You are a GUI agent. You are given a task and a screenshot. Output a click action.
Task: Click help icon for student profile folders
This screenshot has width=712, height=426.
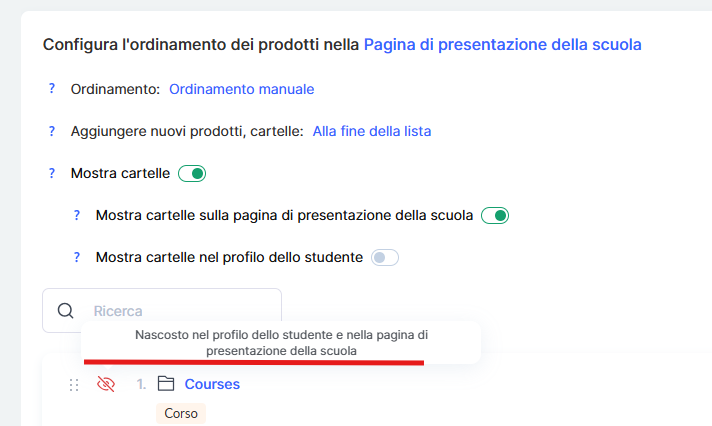(x=76, y=257)
